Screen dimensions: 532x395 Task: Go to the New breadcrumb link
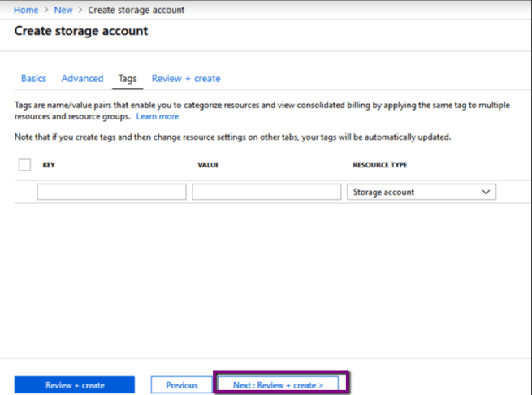point(63,10)
